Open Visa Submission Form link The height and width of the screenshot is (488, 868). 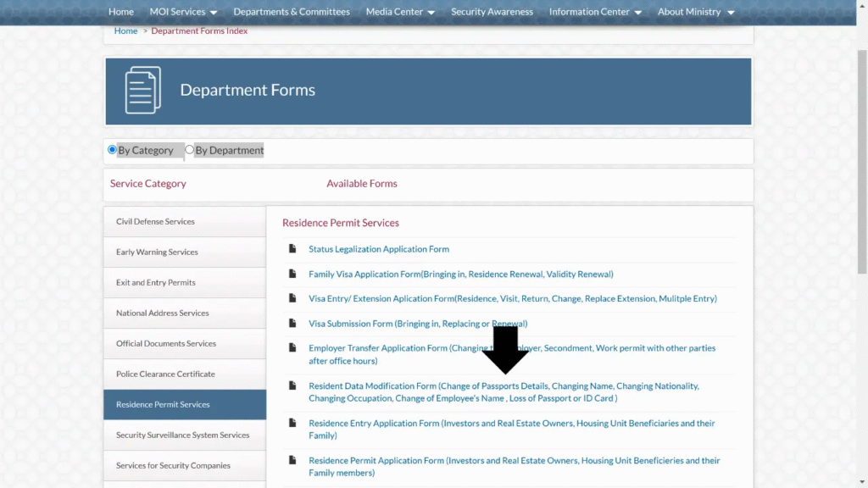418,323
